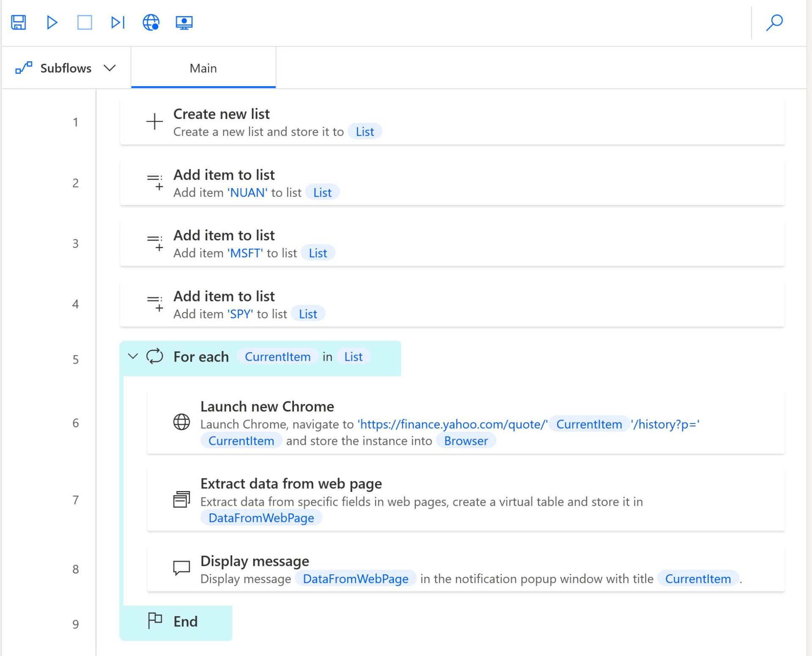
Task: Collapse the For each loop block
Action: point(134,357)
